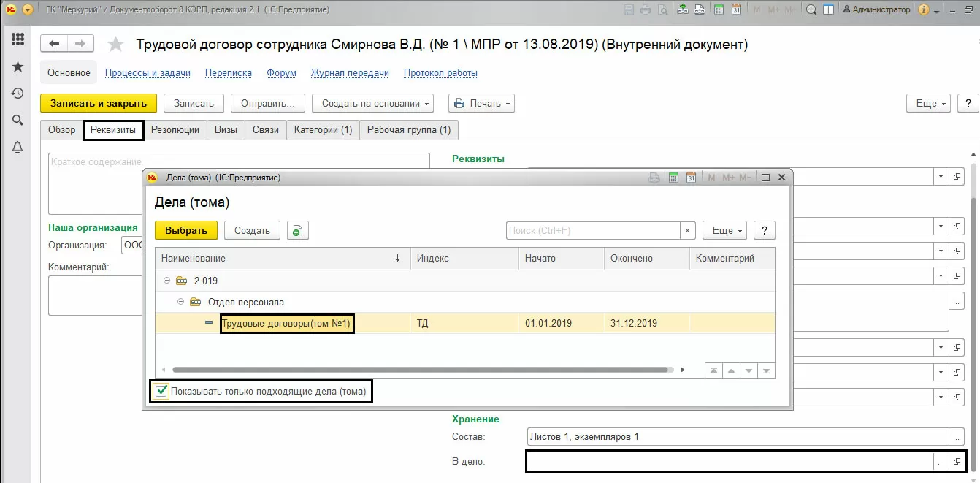
Task: Click the print preview icon in main title bar
Action: (662, 9)
